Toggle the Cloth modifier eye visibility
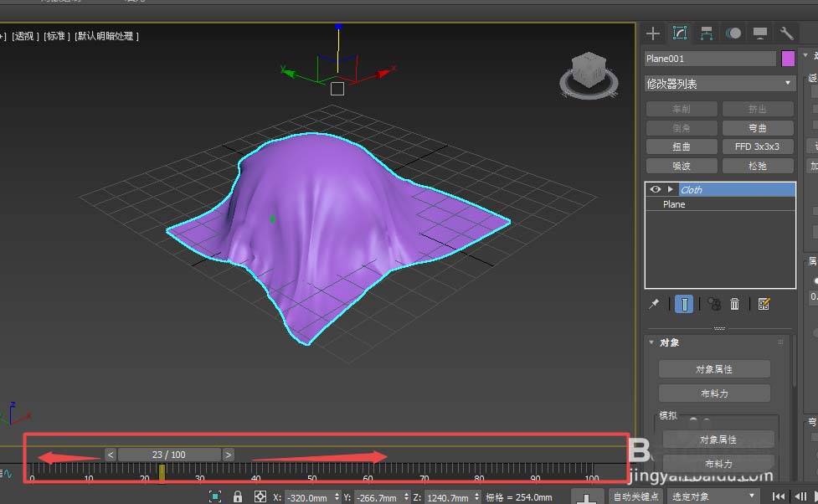Screen dimensions: 818x504 click(656, 190)
